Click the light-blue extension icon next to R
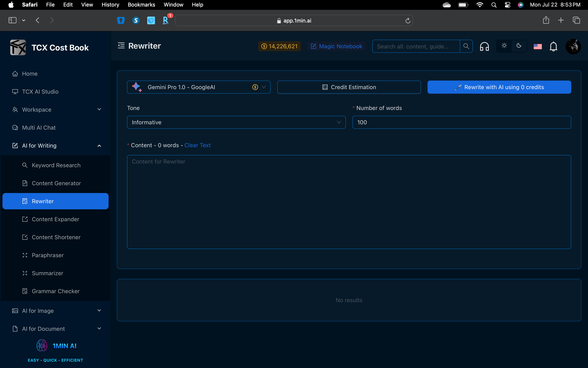Viewport: 588px width, 368px height. click(151, 20)
